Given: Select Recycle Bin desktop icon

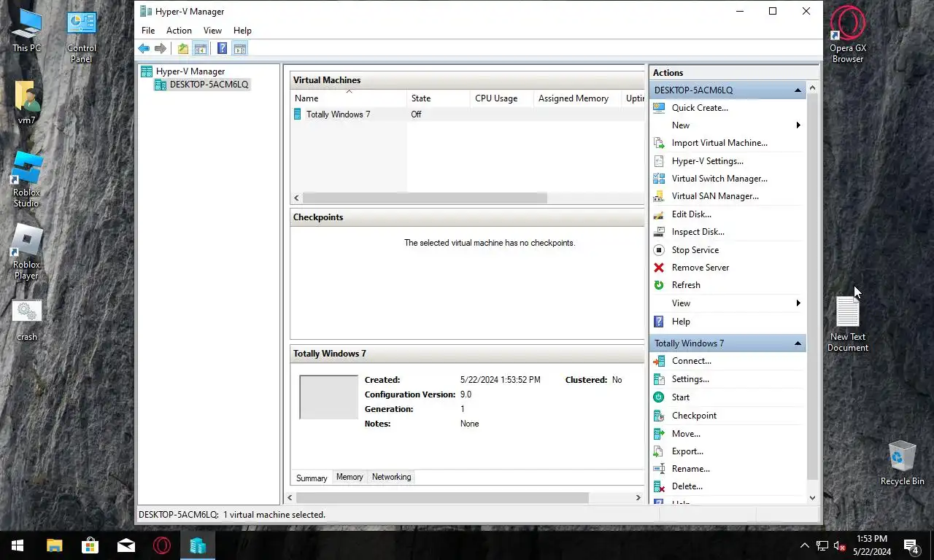Looking at the screenshot, I should coord(903,462).
